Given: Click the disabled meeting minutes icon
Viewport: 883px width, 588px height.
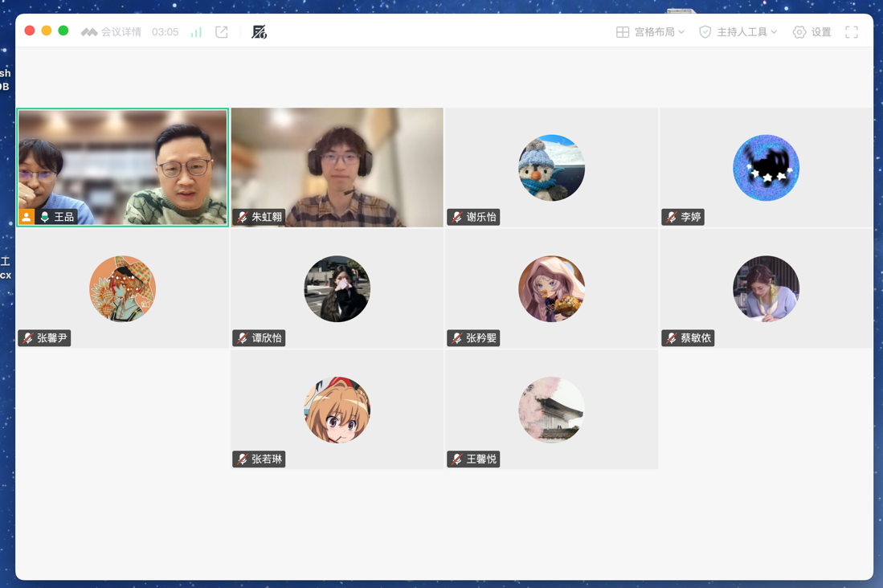Looking at the screenshot, I should click(259, 31).
